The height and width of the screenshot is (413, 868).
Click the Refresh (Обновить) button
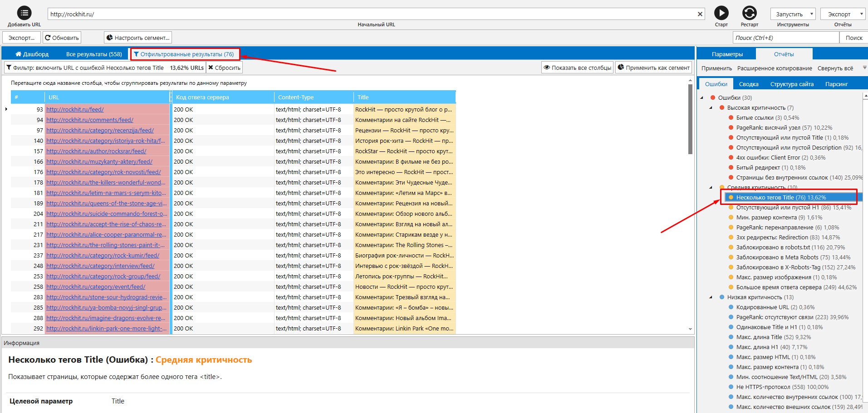click(62, 38)
